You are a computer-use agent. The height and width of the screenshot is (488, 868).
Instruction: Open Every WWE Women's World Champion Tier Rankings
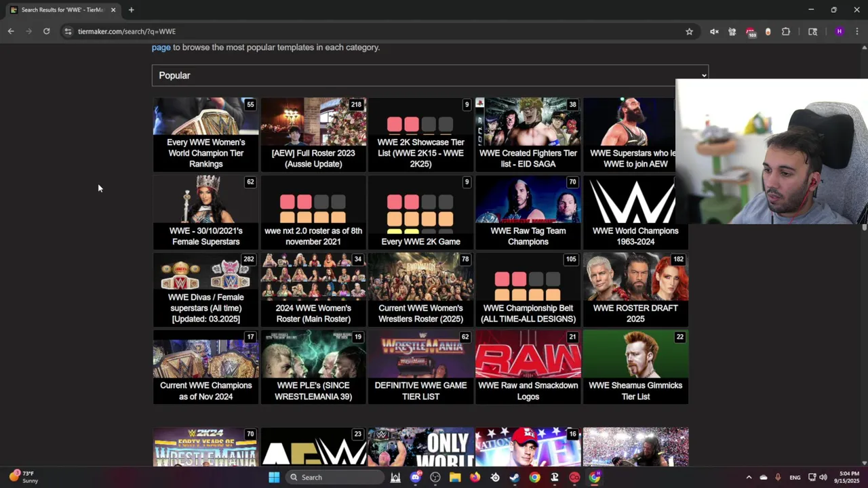tap(205, 134)
